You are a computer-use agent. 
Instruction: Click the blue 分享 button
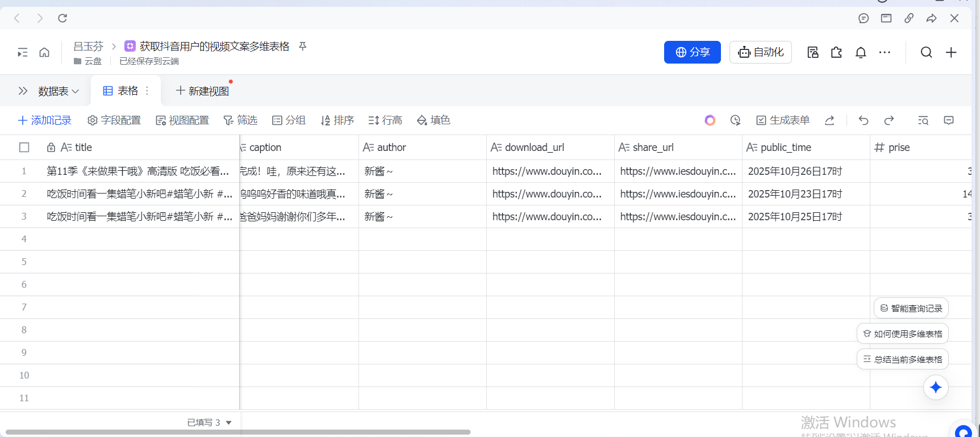click(x=692, y=52)
